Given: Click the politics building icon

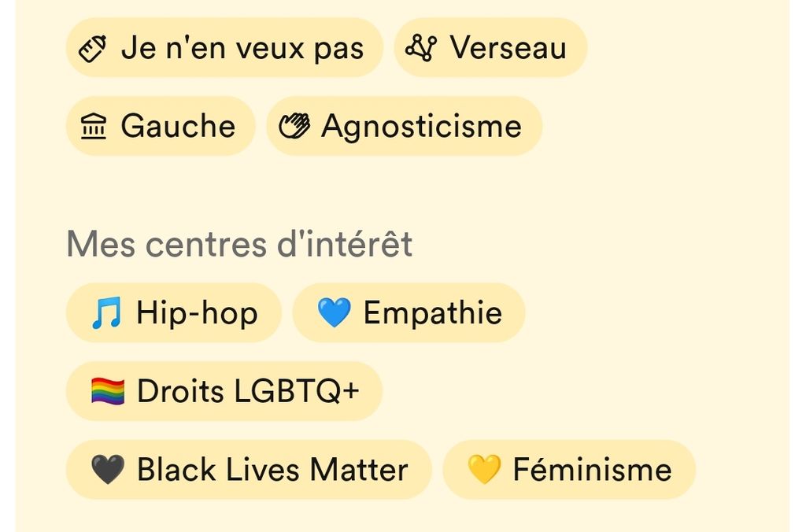Looking at the screenshot, I should pyautogui.click(x=94, y=127).
